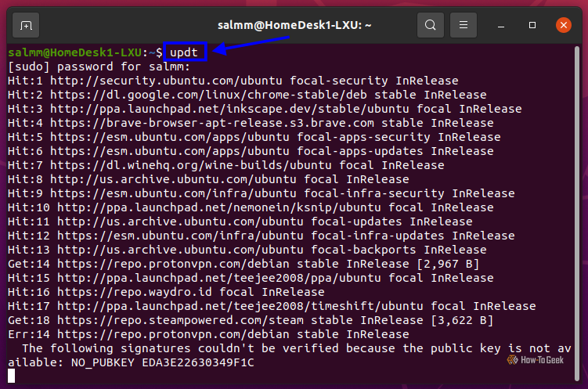Click the signatures couldn't be verified message

pos(290,355)
